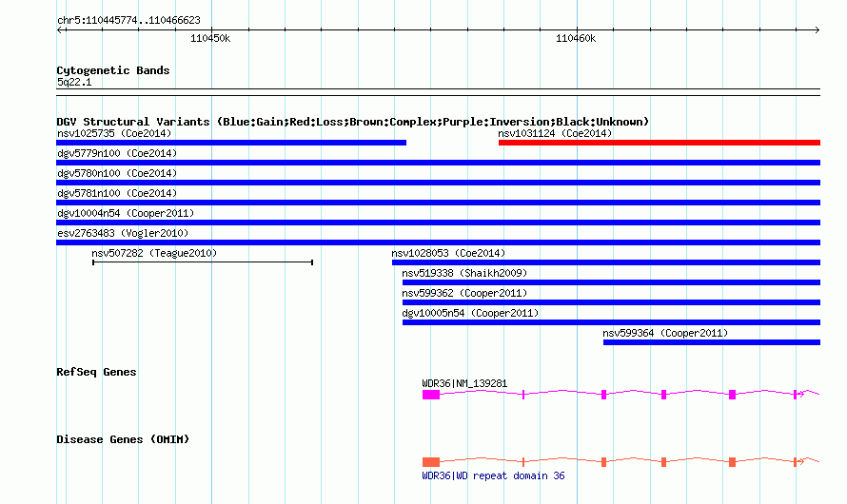Click the large orange WDR36 OMIM exon block
847x504 pixels.
[431, 462]
